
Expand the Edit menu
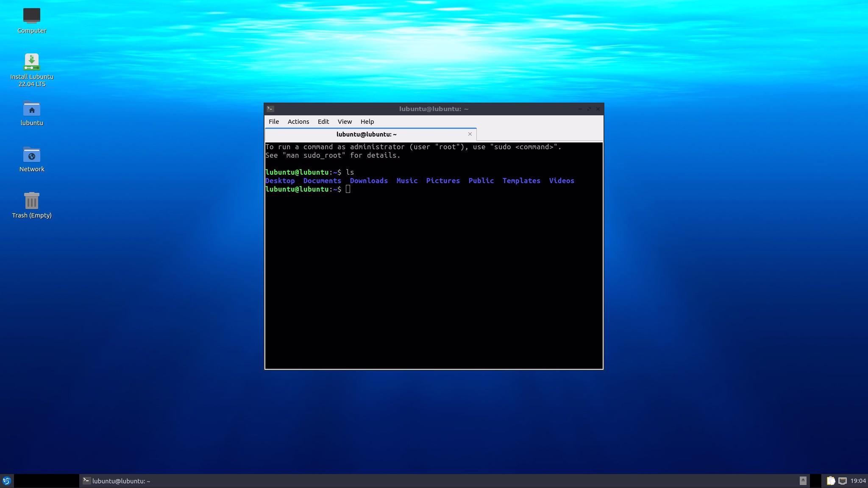[323, 122]
